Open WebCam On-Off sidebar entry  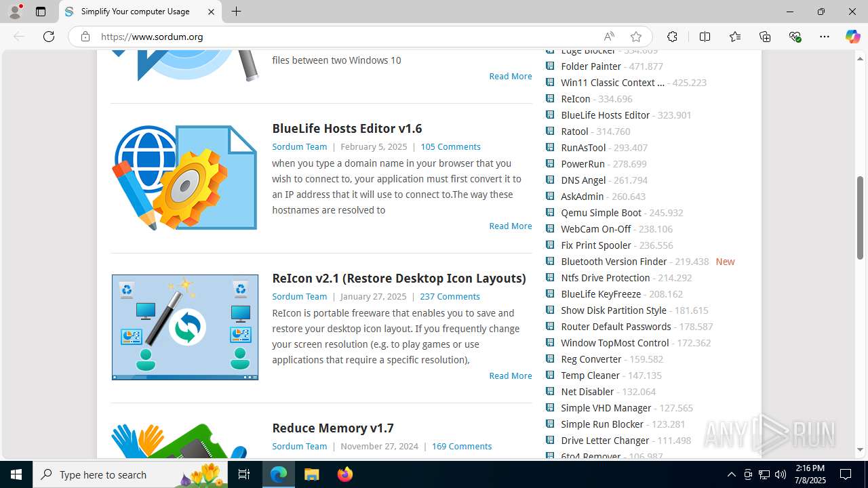click(596, 228)
